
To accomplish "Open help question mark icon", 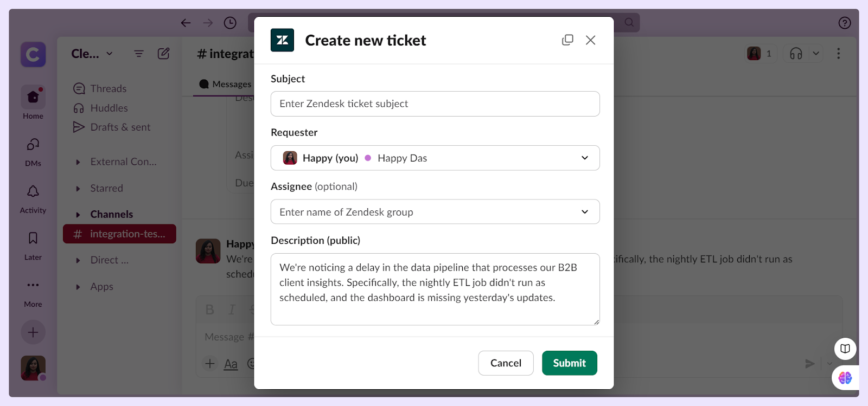I will point(845,23).
